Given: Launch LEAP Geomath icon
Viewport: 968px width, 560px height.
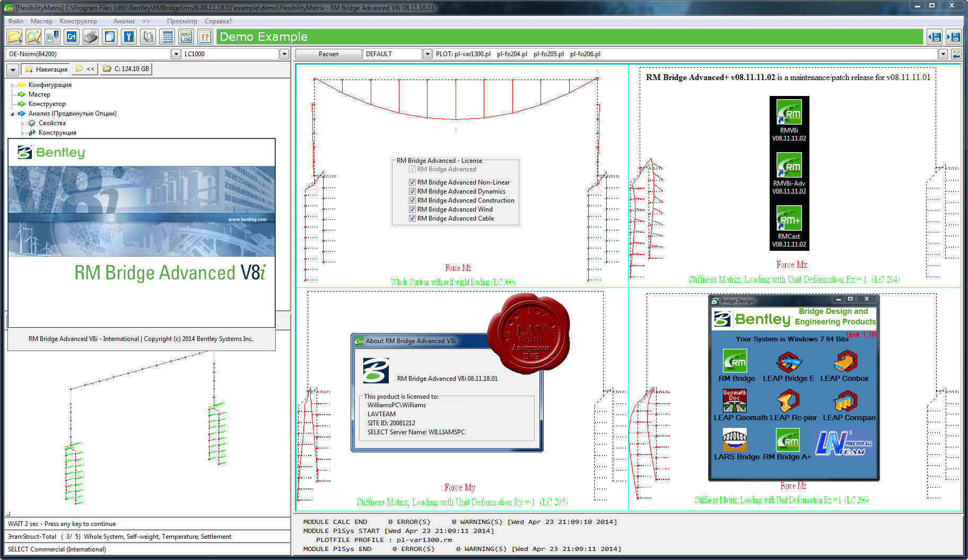Looking at the screenshot, I should click(x=735, y=400).
